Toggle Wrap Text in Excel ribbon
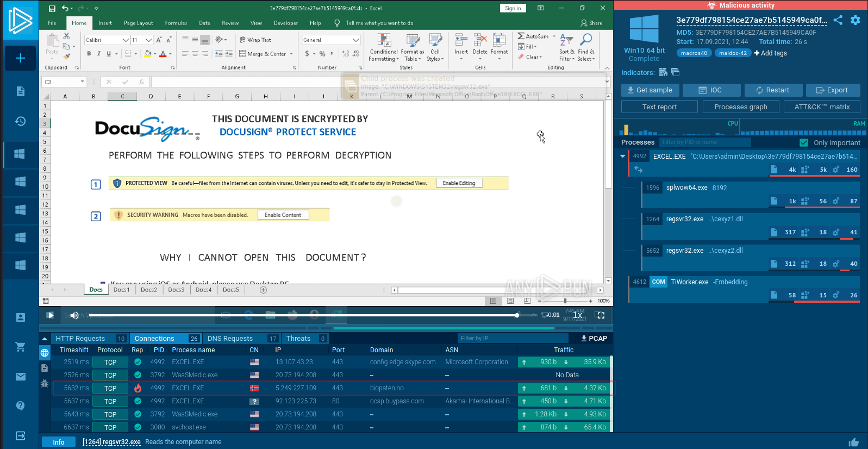This screenshot has width=868, height=449. point(255,40)
